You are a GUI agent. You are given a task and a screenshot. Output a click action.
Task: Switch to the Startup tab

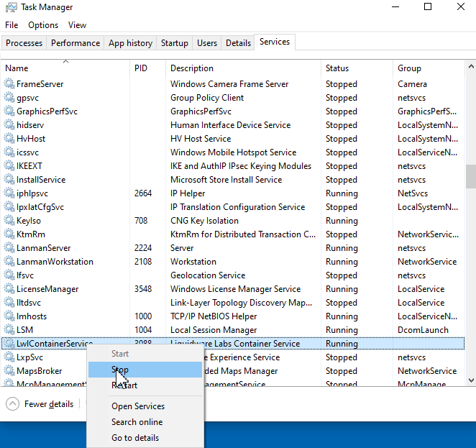(x=175, y=43)
